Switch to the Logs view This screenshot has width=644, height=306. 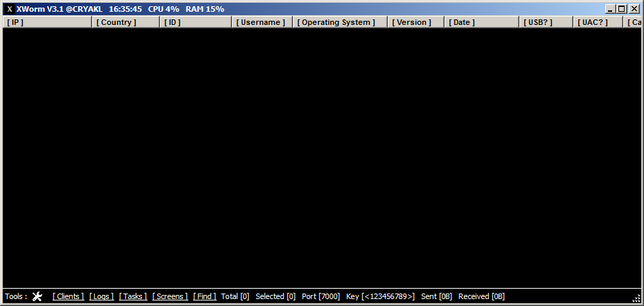tap(101, 296)
